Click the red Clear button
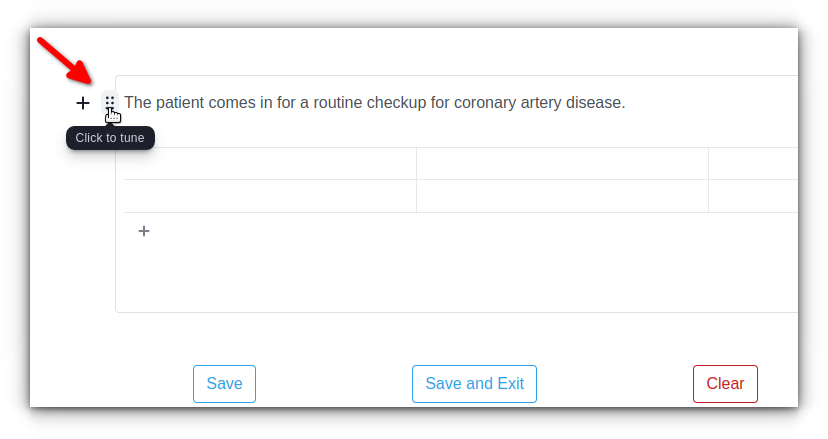Screen dimensions: 828x439 click(725, 384)
